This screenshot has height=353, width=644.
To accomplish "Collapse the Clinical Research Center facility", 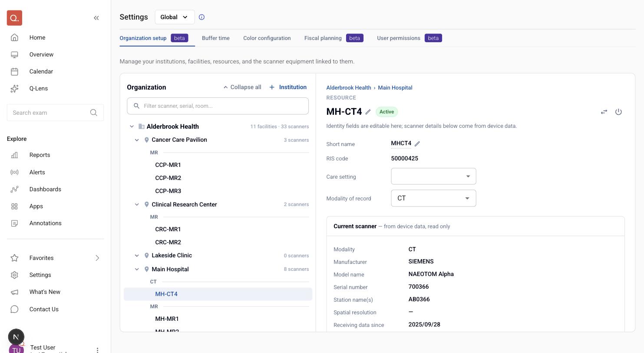I will [137, 204].
